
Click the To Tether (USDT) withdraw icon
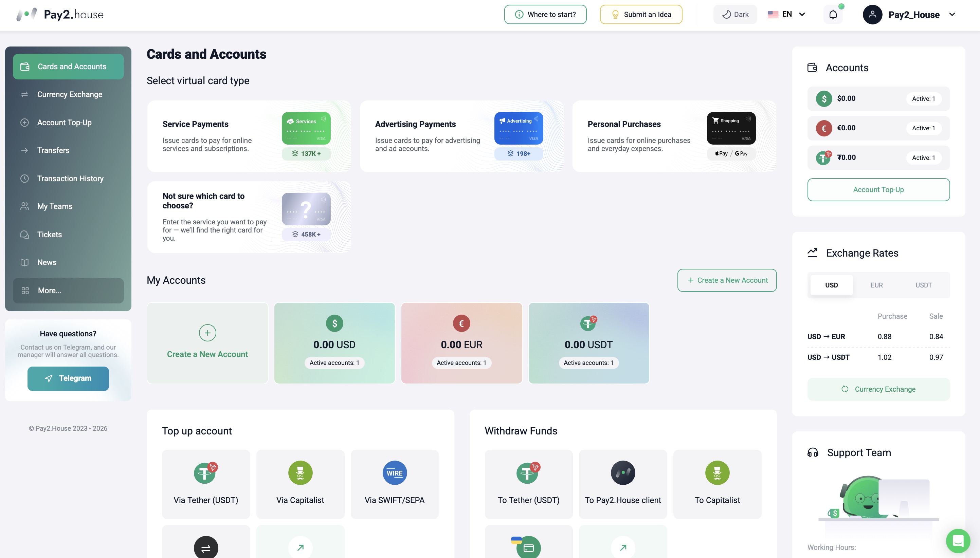pos(528,472)
